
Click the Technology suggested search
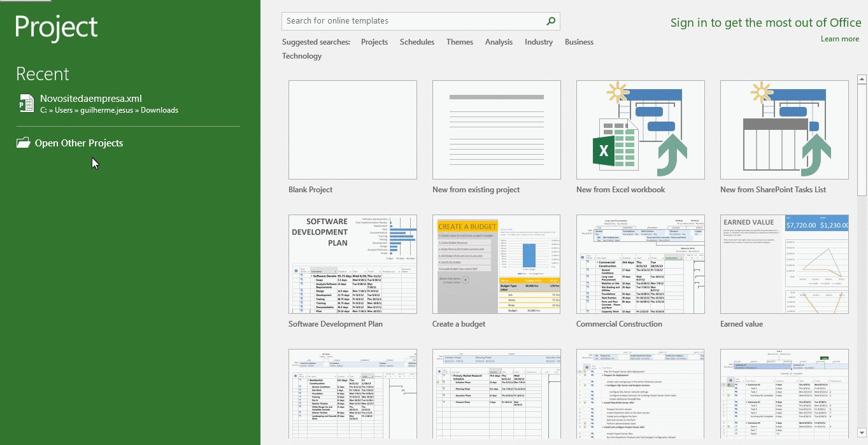pos(302,56)
